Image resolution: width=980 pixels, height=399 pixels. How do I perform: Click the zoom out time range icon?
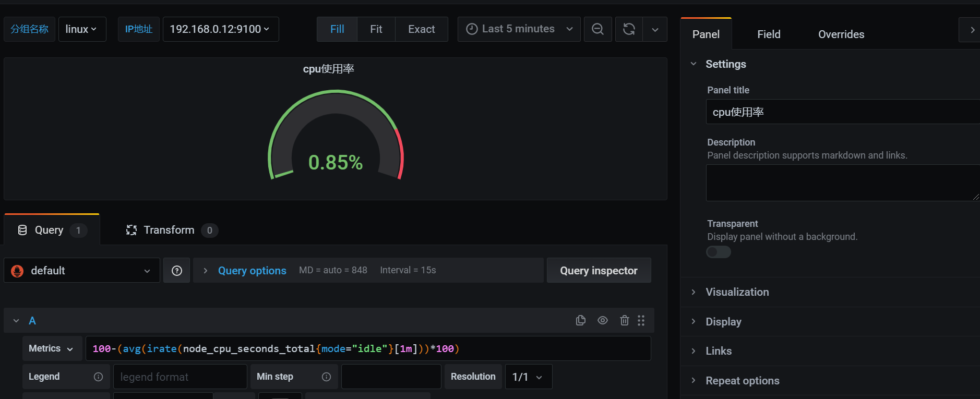click(x=597, y=29)
